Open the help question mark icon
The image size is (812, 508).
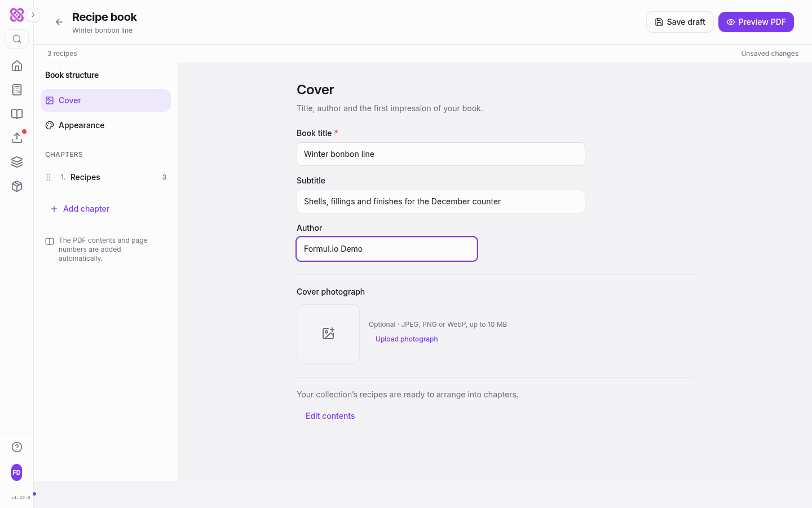(17, 447)
